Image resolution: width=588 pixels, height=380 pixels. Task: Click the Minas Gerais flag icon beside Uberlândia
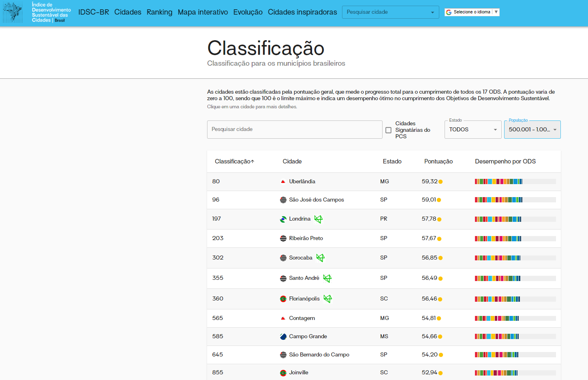[x=283, y=182]
